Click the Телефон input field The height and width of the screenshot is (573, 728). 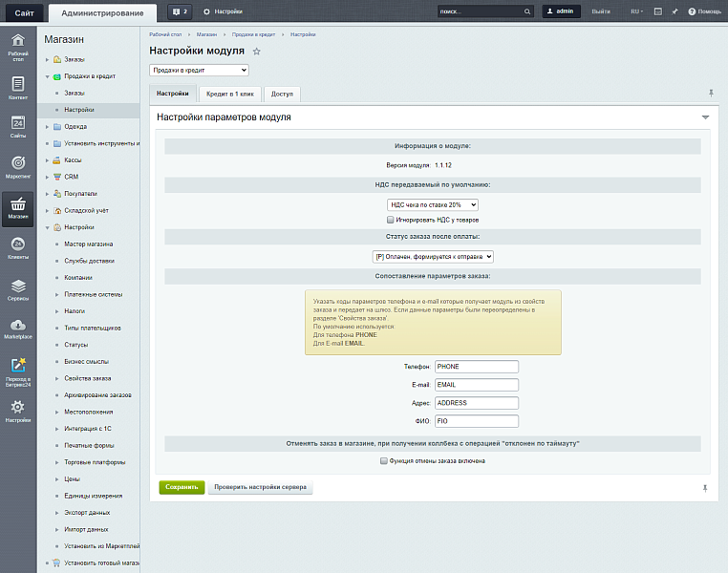(x=476, y=367)
